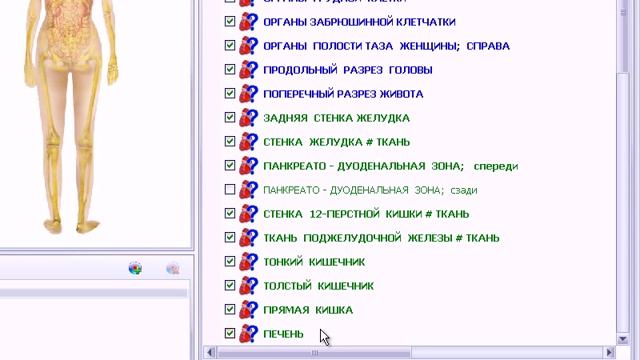Select the text ПРОДОЛЬНЫЙ РАЗРЕЗ ГОЛОВЫ

pos(348,70)
